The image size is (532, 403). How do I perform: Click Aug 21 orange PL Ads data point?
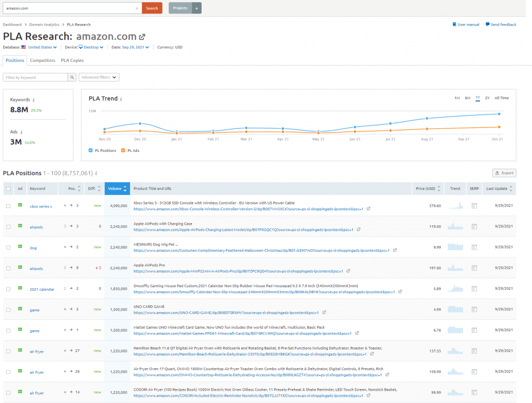click(427, 129)
